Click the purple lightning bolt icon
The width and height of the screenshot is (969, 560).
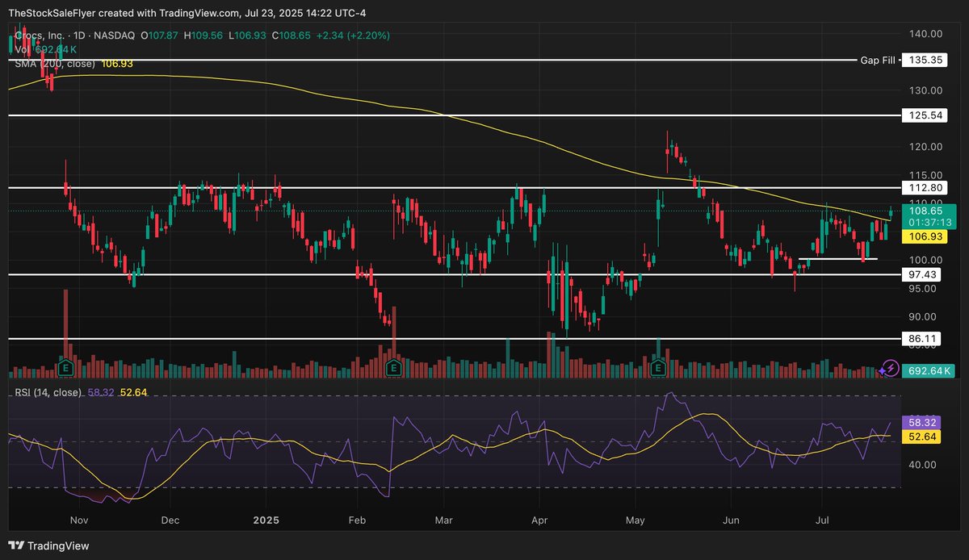click(x=890, y=368)
